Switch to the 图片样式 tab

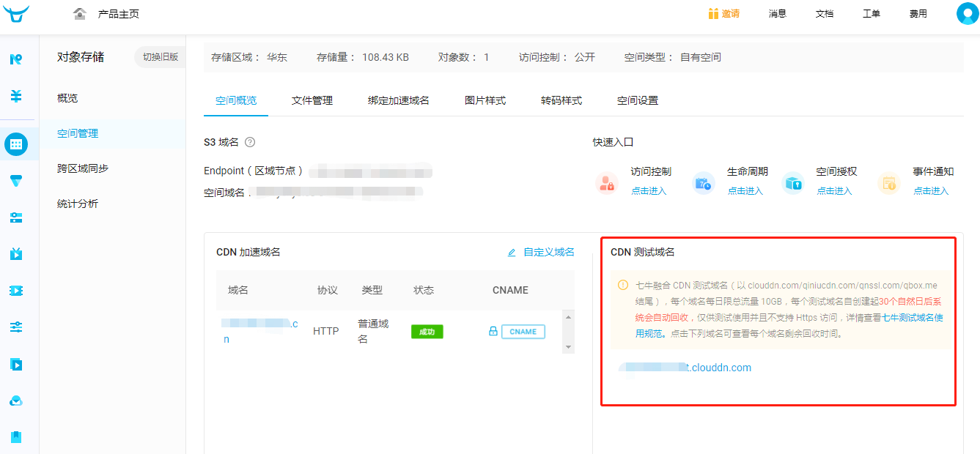(485, 100)
